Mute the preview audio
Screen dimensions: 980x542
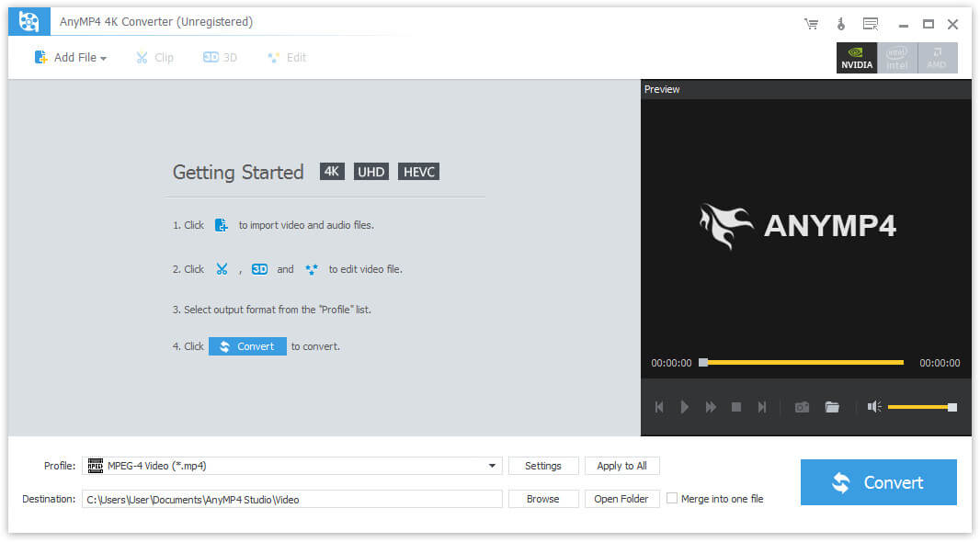873,407
